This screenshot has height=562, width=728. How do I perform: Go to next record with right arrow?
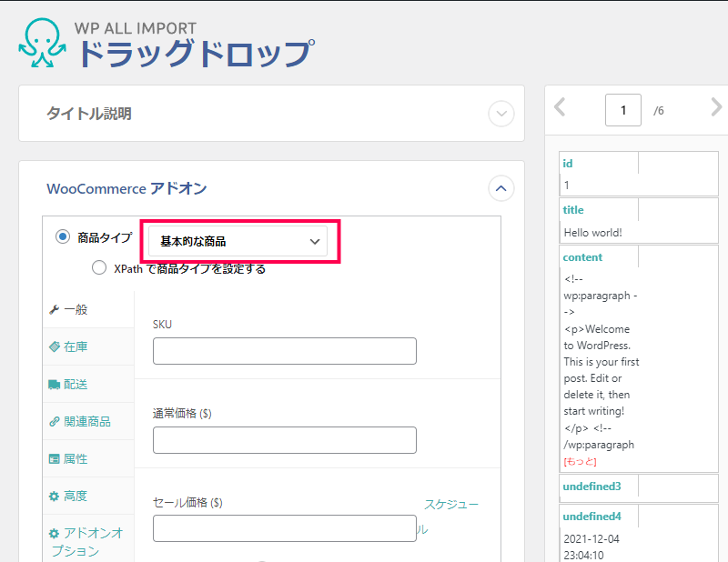click(x=716, y=107)
